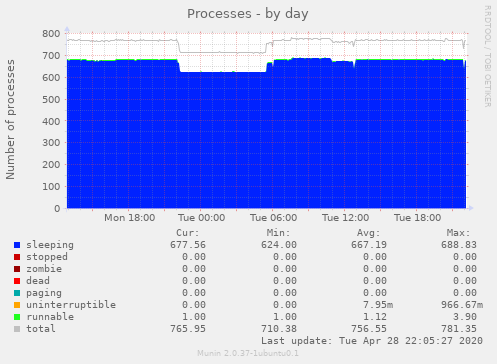Image resolution: width=497 pixels, height=364 pixels.
Task: Click the 'runnable' legend label
Action: [x=50, y=317]
